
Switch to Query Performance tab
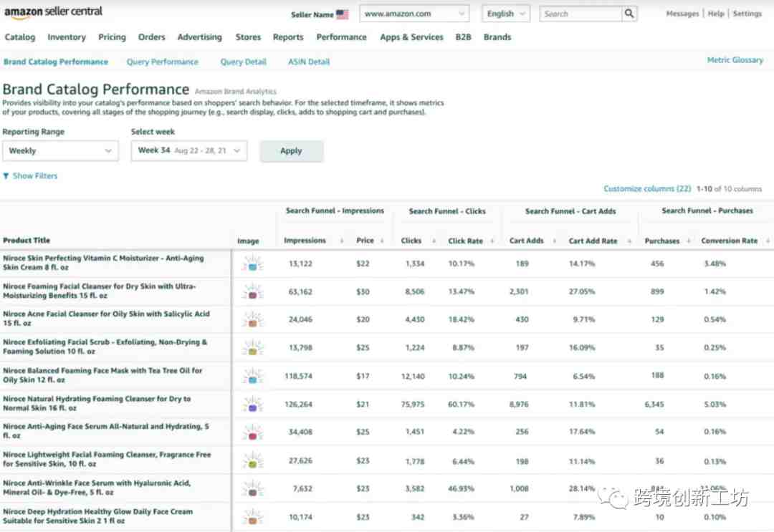(x=163, y=62)
